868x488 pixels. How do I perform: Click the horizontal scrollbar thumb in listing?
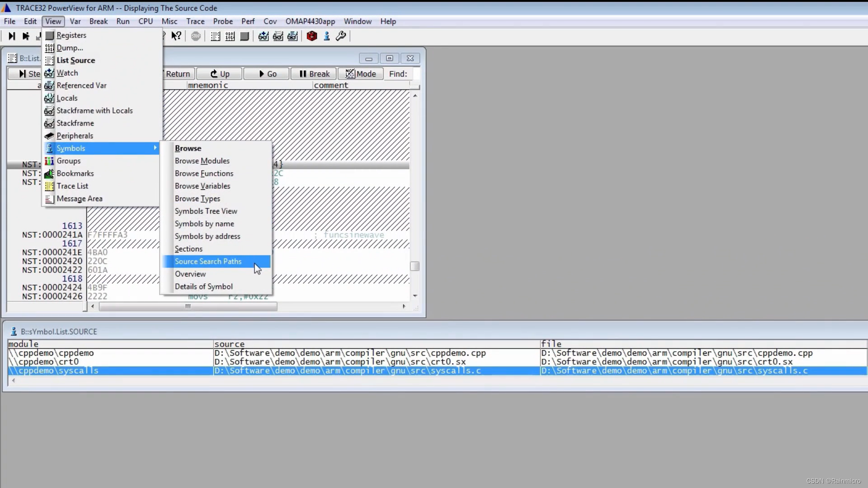(188, 306)
